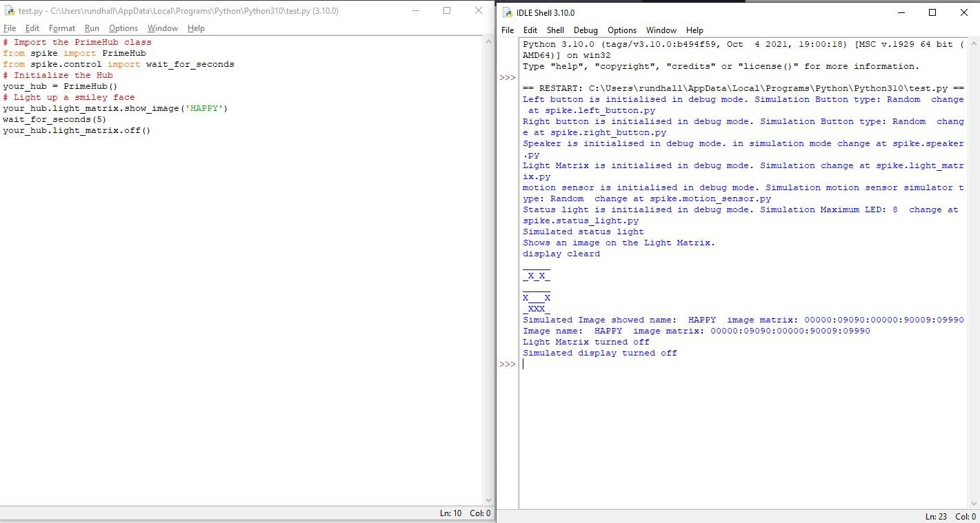The image size is (980, 523).
Task: Open the Debug menu in IDLE Shell
Action: [x=584, y=30]
